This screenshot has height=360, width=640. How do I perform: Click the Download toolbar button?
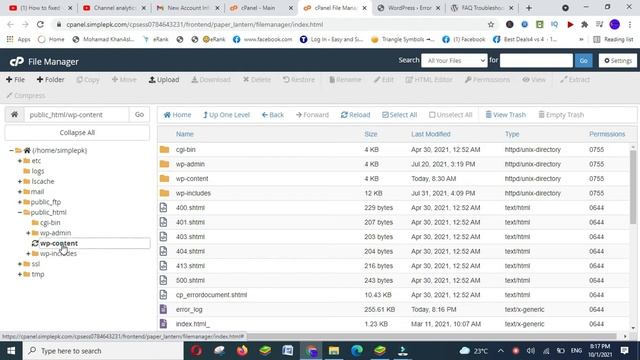(x=211, y=80)
